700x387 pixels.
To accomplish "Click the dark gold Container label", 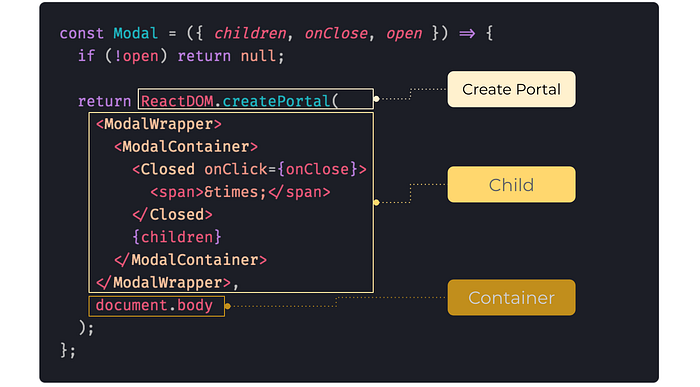I will pyautogui.click(x=511, y=298).
